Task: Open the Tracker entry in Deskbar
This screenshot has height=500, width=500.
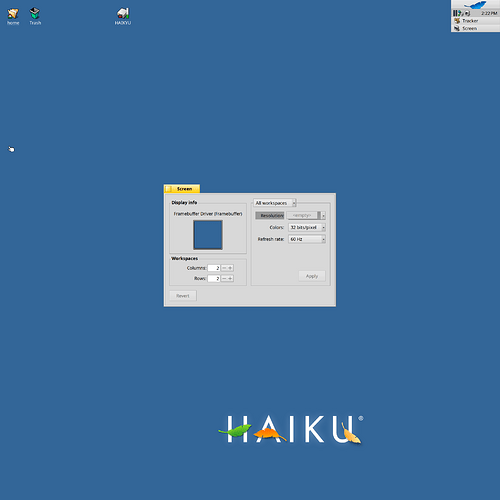Action: pos(475,21)
